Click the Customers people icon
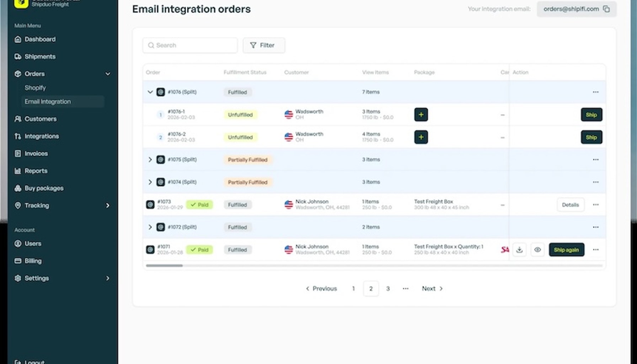637x364 pixels. coord(18,119)
